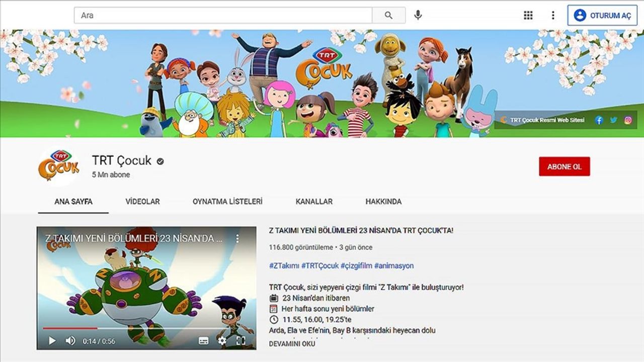Subscribe using the ABONE OL button
Screen dimensions: 644x362
(x=564, y=166)
